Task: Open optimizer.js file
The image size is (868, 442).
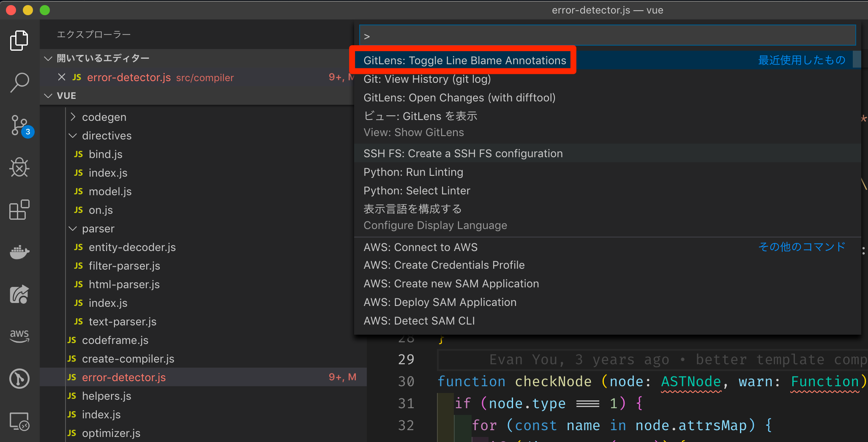Action: [111, 433]
